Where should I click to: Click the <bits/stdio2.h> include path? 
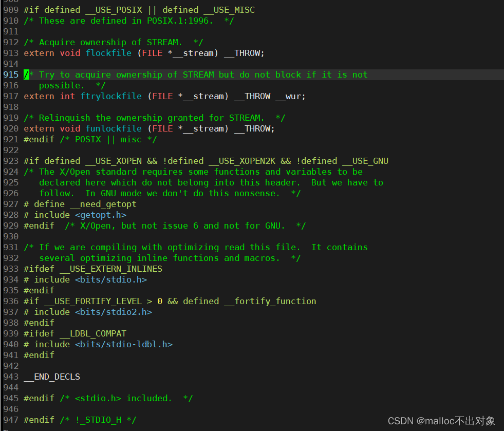114,312
